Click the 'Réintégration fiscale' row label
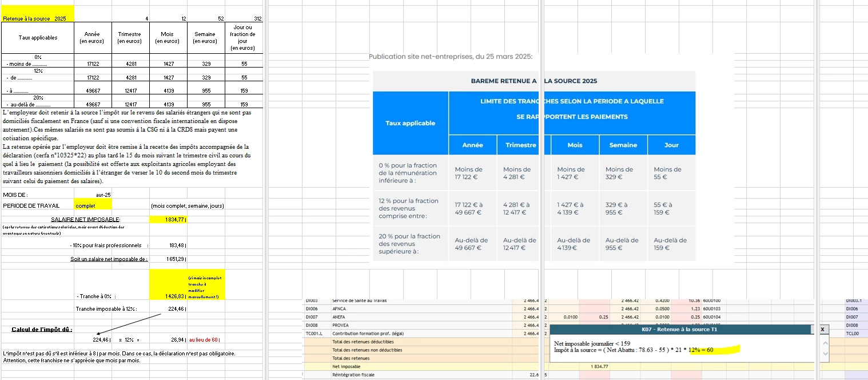 (x=352, y=375)
